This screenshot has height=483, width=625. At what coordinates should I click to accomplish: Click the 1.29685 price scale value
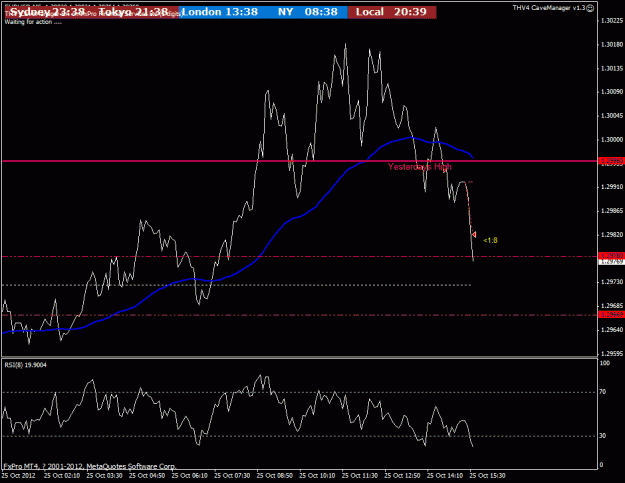612,306
